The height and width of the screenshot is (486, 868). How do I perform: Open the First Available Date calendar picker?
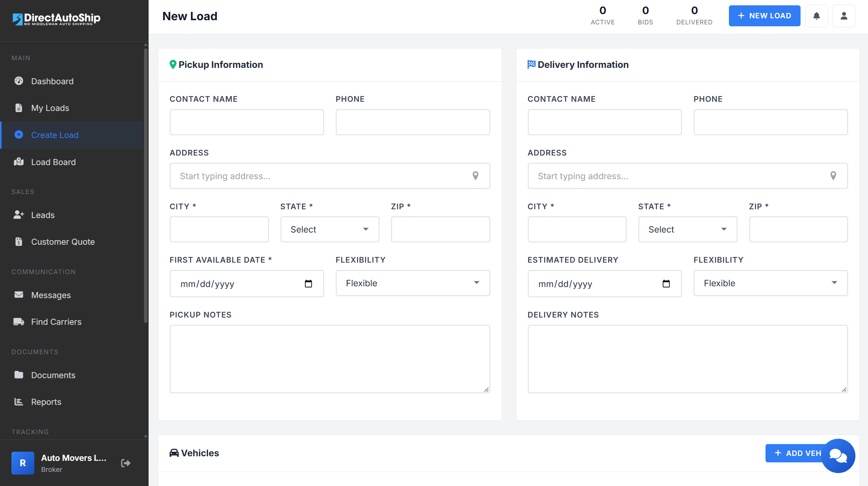click(308, 284)
